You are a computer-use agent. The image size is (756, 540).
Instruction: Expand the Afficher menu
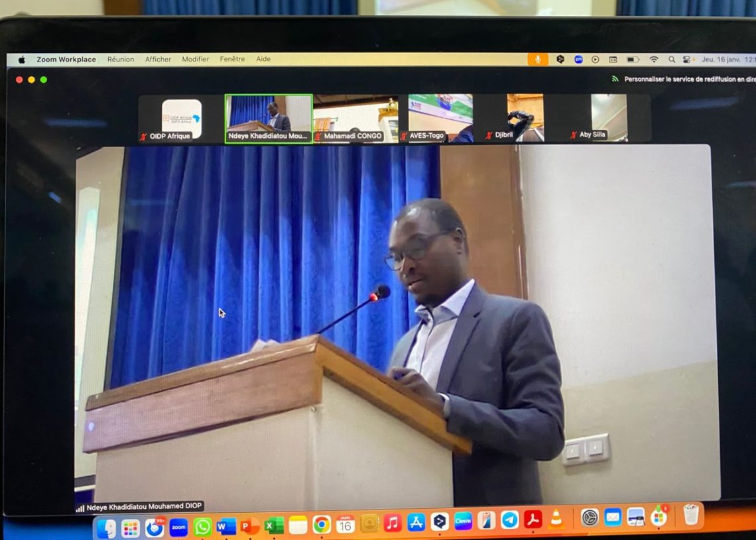click(x=158, y=60)
